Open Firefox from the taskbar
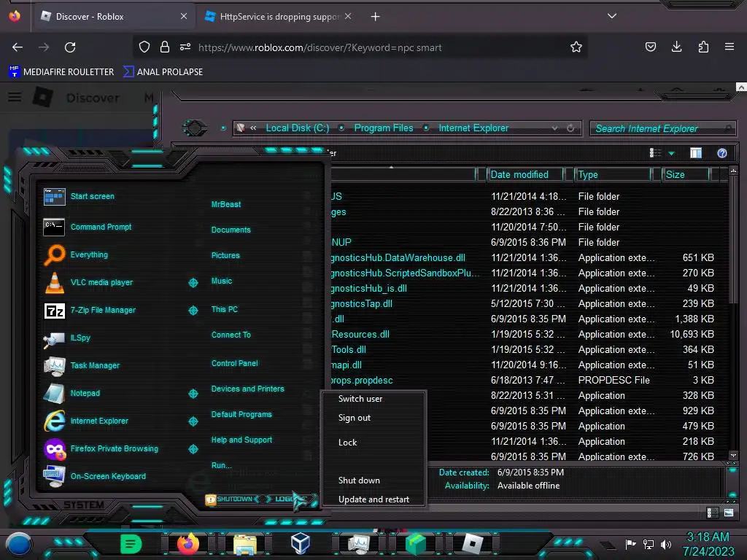Image resolution: width=747 pixels, height=560 pixels. [187, 544]
